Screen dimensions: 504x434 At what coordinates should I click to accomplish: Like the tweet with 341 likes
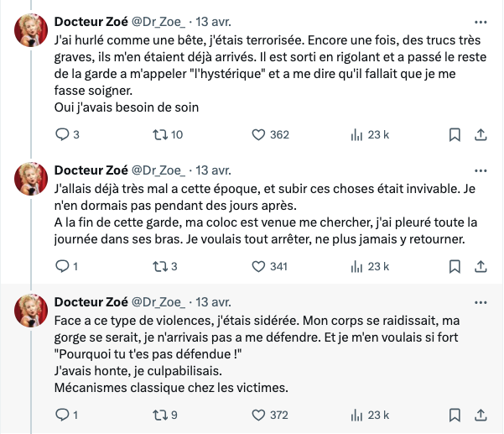tap(259, 266)
